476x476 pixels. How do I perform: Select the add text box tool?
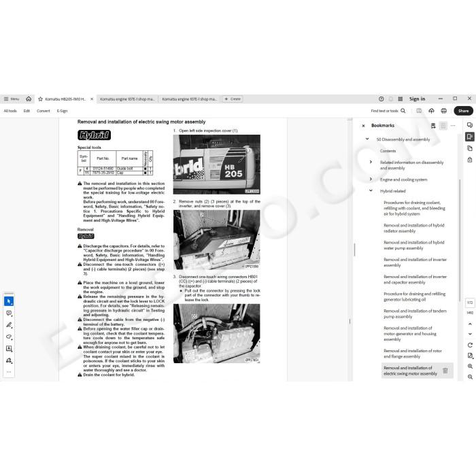pyautogui.click(x=9, y=348)
